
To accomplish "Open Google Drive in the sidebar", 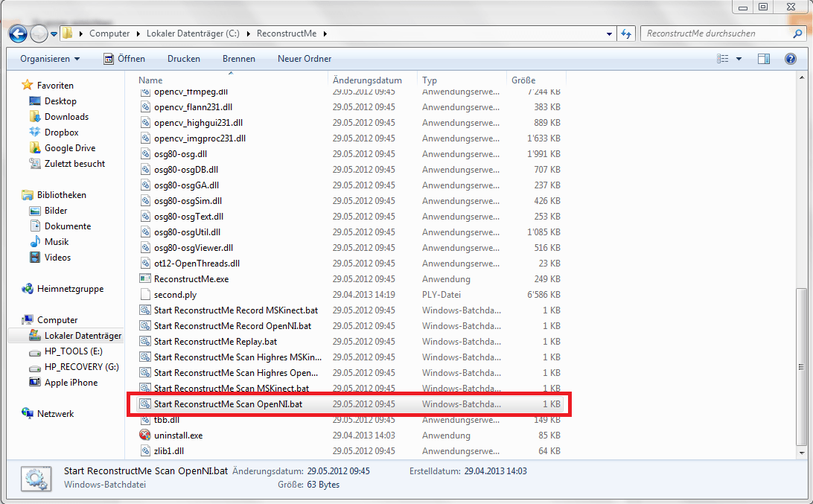I will 70,148.
